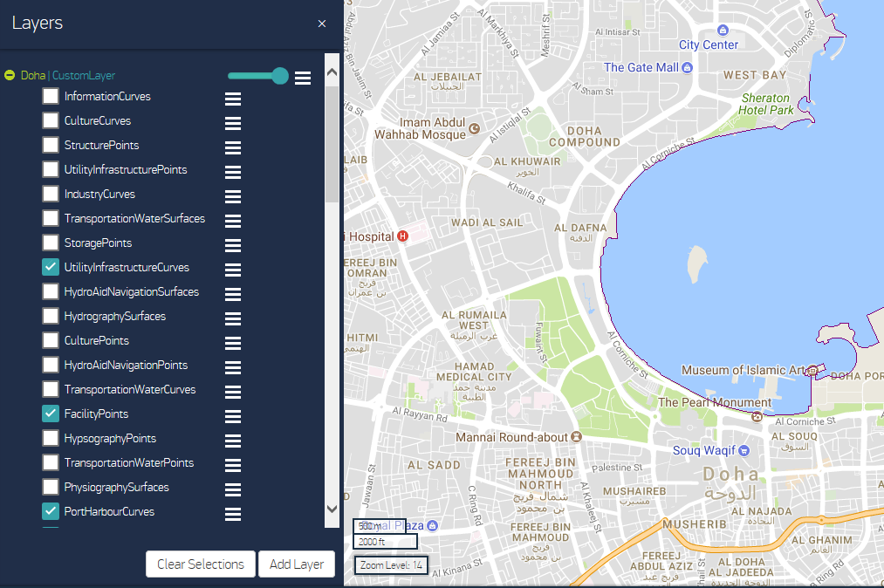Image resolution: width=884 pixels, height=588 pixels.
Task: Open menu for HypsographyPoints layer
Action: pos(233,441)
